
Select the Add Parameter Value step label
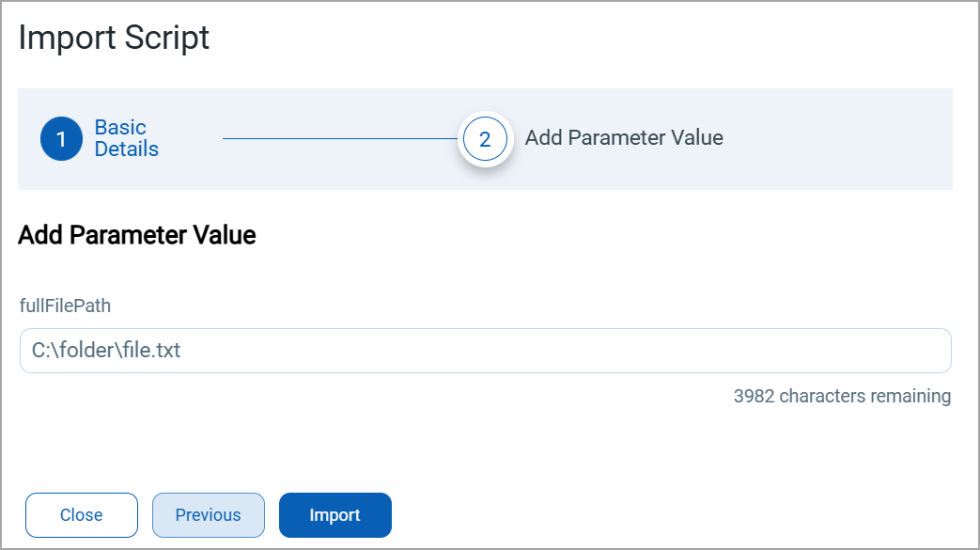pyautogui.click(x=624, y=138)
